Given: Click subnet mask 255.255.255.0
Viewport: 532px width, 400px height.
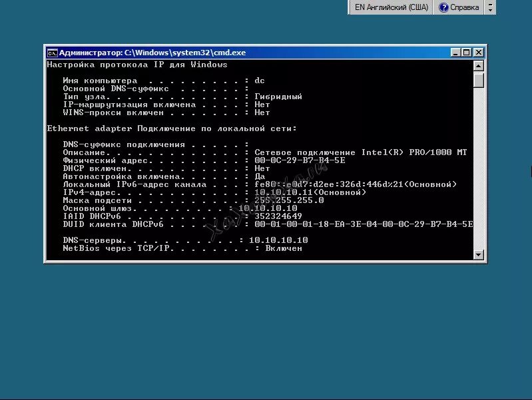Looking at the screenshot, I should (x=289, y=200).
